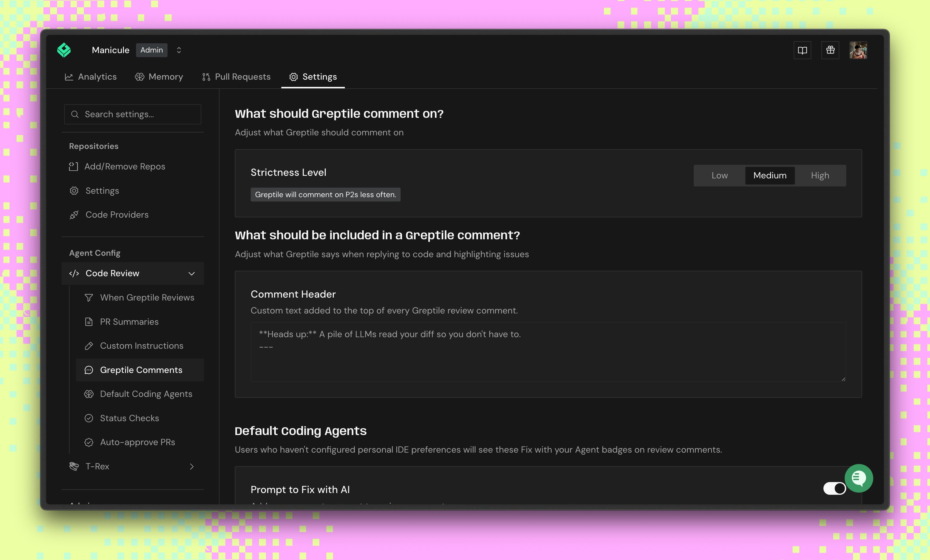Open PR Summaries settings
The height and width of the screenshot is (560, 930).
pyautogui.click(x=140, y=322)
